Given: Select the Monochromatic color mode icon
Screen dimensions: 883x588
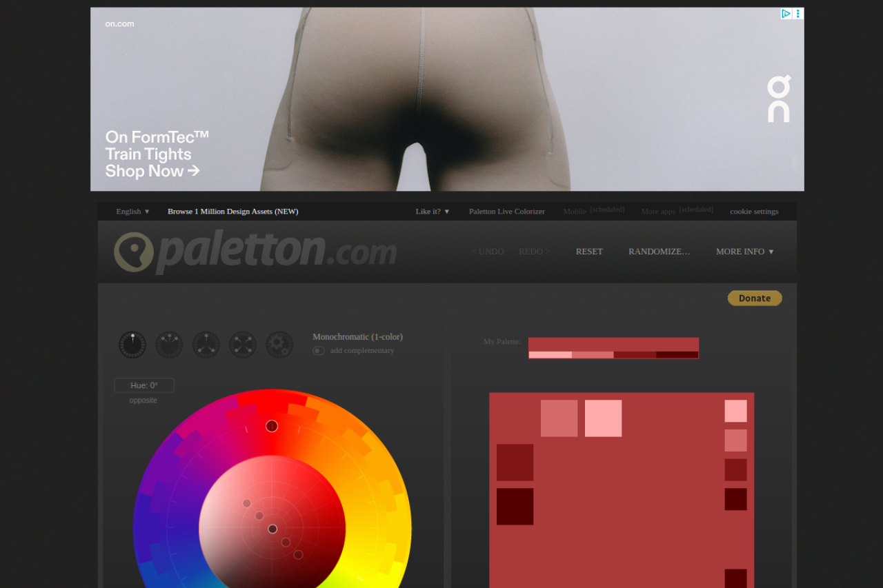Looking at the screenshot, I should (x=132, y=345).
